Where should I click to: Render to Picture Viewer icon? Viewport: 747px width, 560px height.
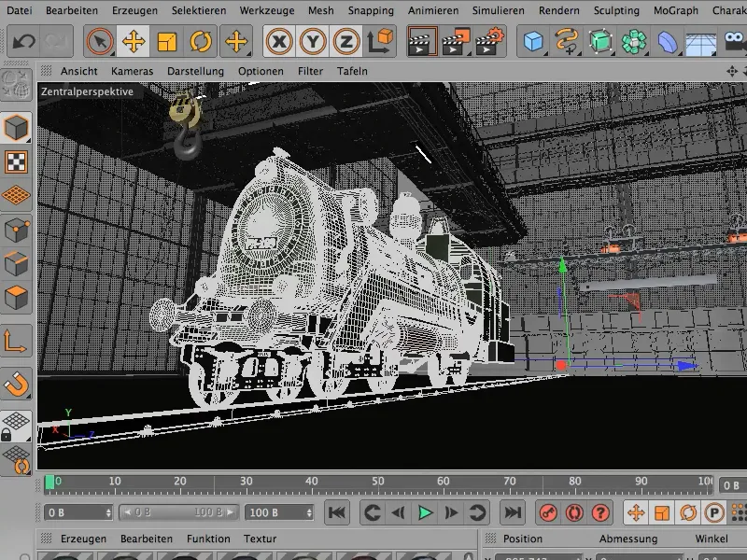[456, 41]
